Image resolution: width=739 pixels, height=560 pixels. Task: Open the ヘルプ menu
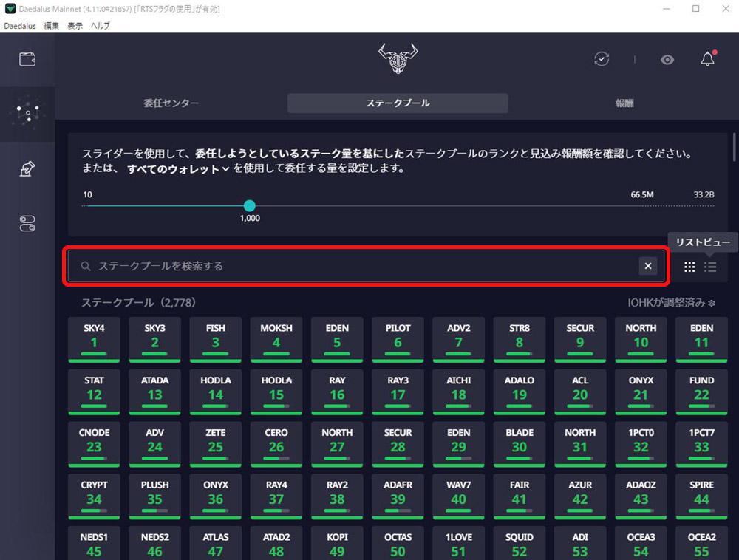[x=100, y=25]
